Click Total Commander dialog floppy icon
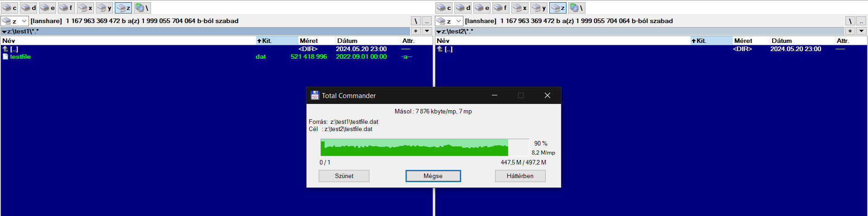Screen dimensions: 868x216 pos(315,95)
